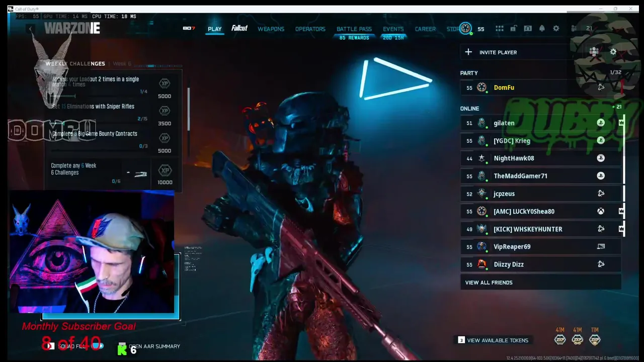Select friend VipReaper69
644x362 pixels.
tap(541, 246)
